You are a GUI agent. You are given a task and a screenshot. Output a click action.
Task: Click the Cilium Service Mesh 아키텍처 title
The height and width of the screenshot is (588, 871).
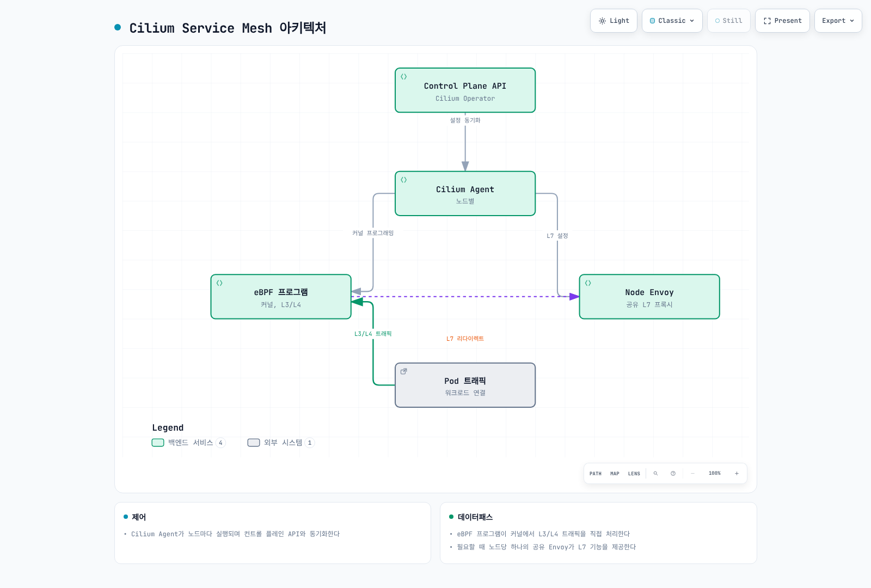[228, 28]
